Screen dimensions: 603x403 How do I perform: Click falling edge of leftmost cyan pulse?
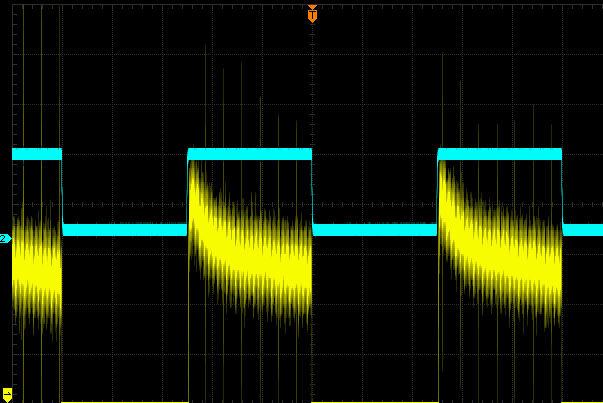click(x=62, y=192)
